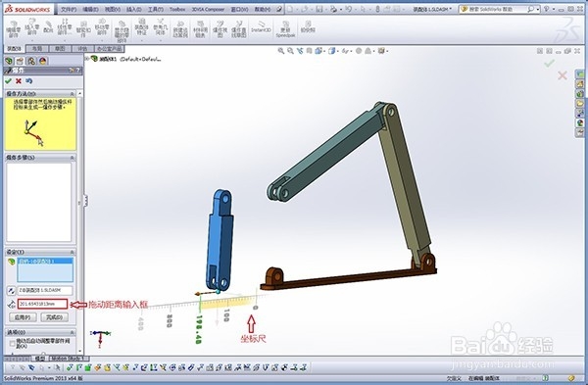
Task: Click the blue link component in viewport
Action: (220, 240)
